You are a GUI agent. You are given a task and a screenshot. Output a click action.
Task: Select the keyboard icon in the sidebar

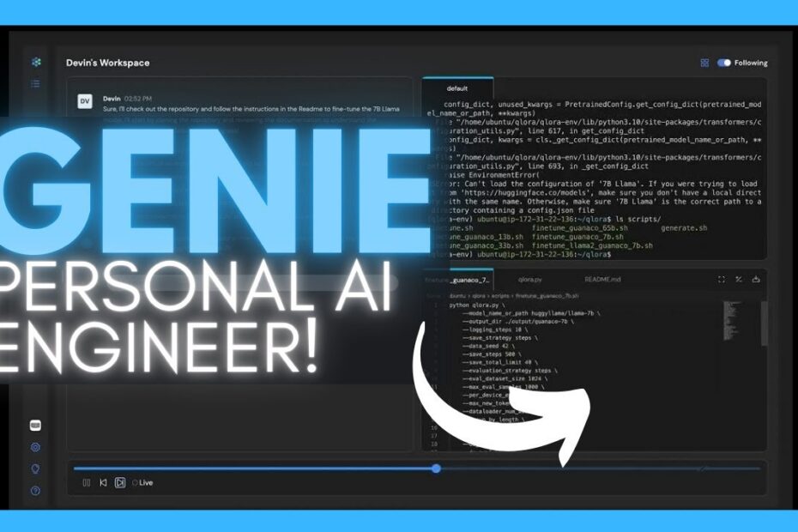34,424
